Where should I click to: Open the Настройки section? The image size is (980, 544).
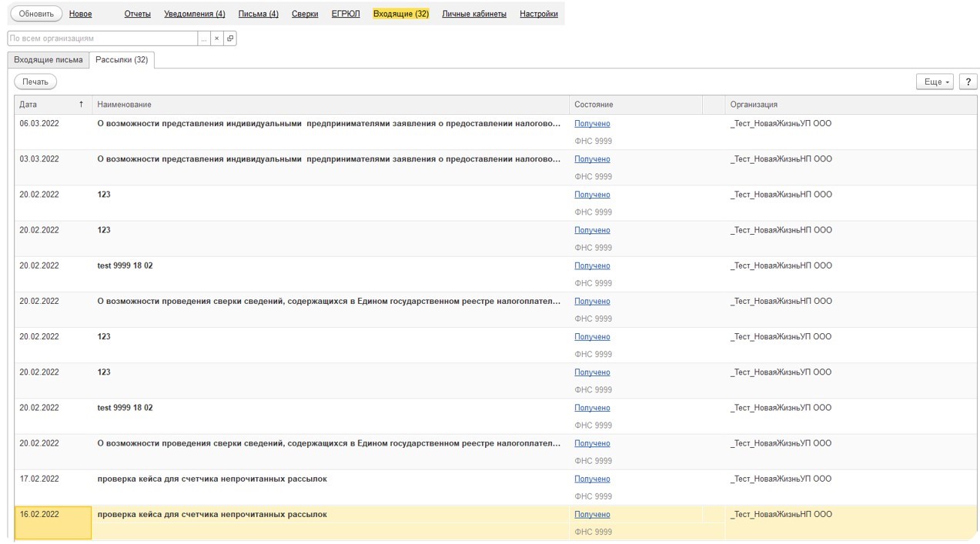pyautogui.click(x=539, y=14)
